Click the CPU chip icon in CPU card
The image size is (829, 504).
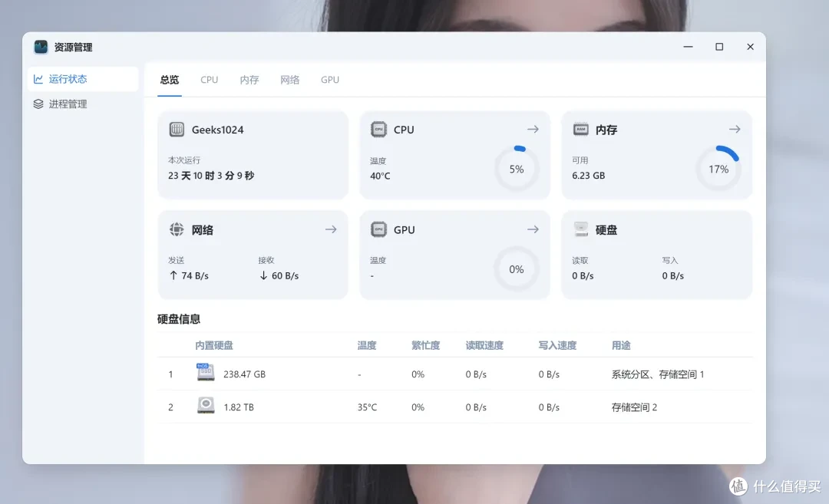point(378,130)
